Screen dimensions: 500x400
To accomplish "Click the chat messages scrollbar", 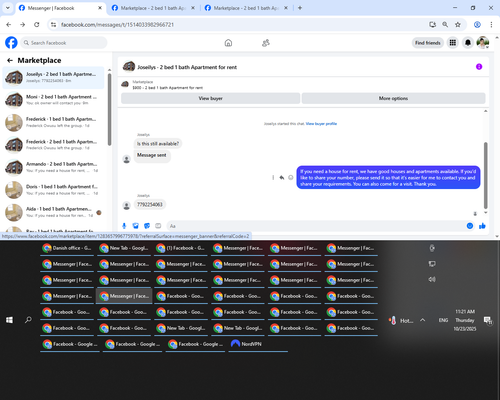I will pos(486,175).
